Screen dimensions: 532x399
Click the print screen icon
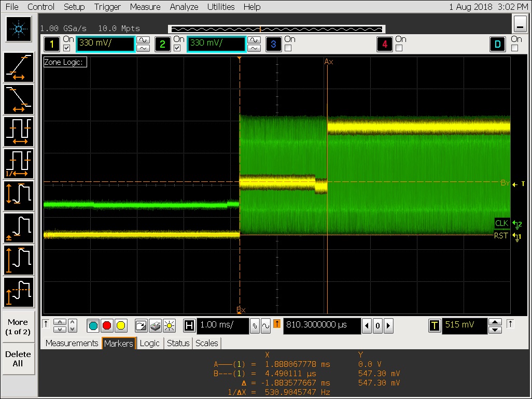155,326
